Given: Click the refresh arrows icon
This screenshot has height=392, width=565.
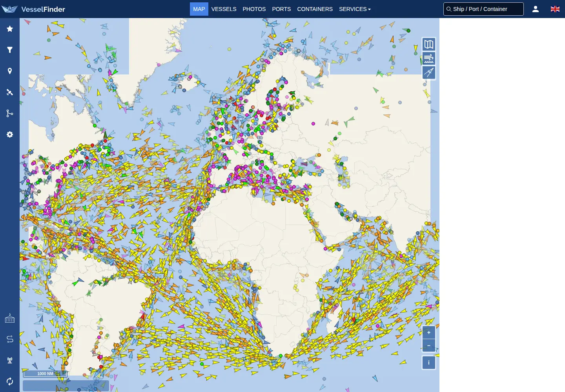Looking at the screenshot, I should 10,381.
